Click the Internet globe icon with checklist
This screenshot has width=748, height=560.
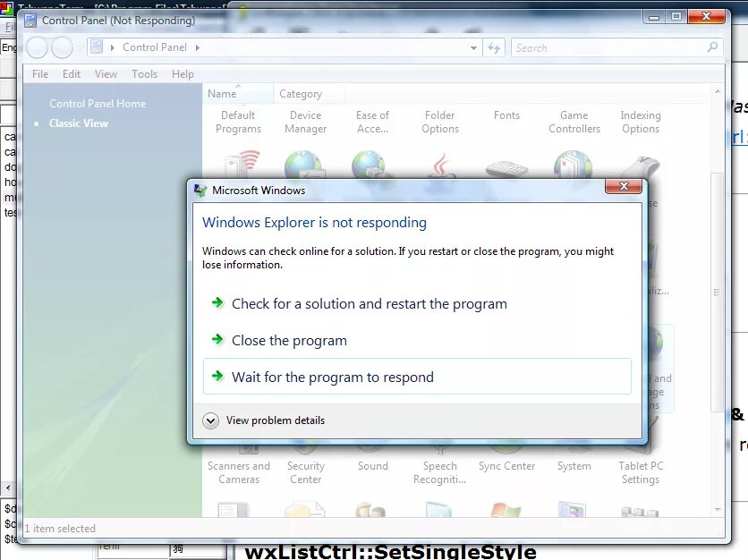(304, 165)
